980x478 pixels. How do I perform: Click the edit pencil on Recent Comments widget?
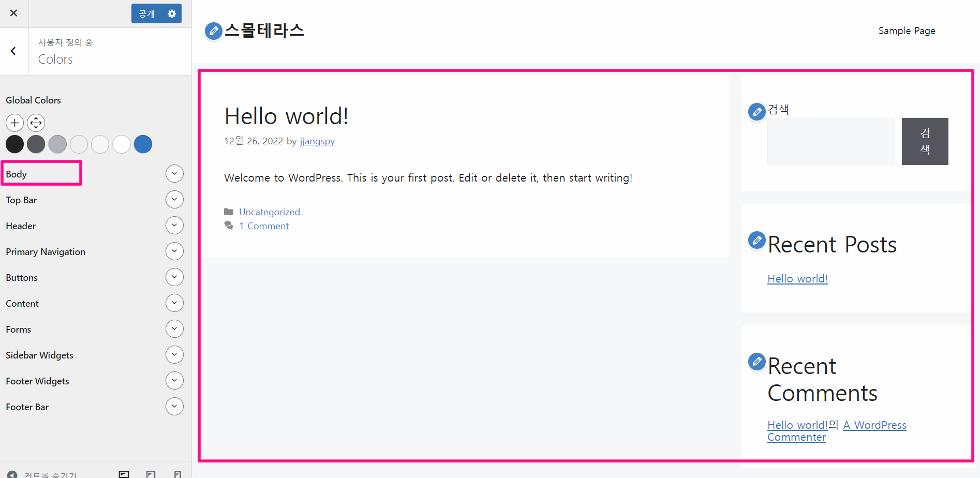[757, 362]
